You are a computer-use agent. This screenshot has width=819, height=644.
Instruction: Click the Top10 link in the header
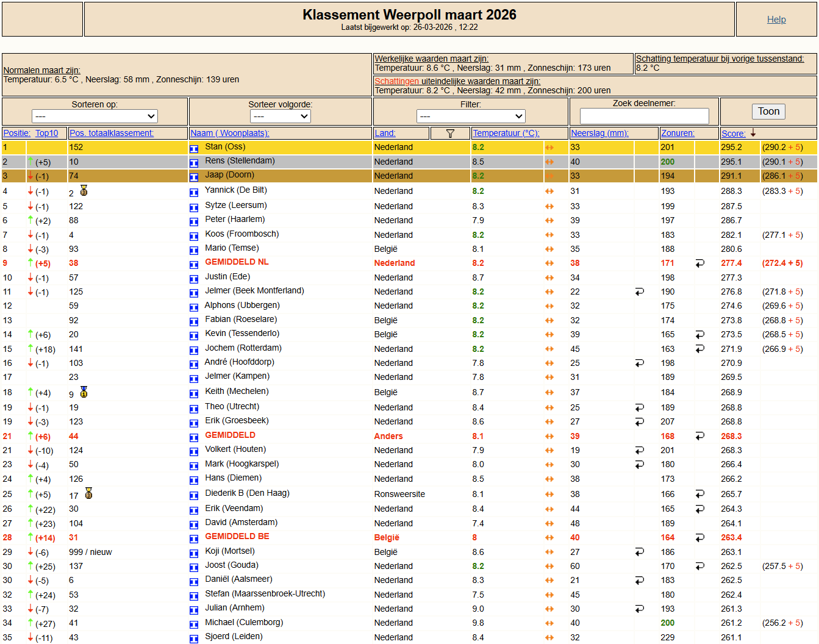click(x=47, y=134)
